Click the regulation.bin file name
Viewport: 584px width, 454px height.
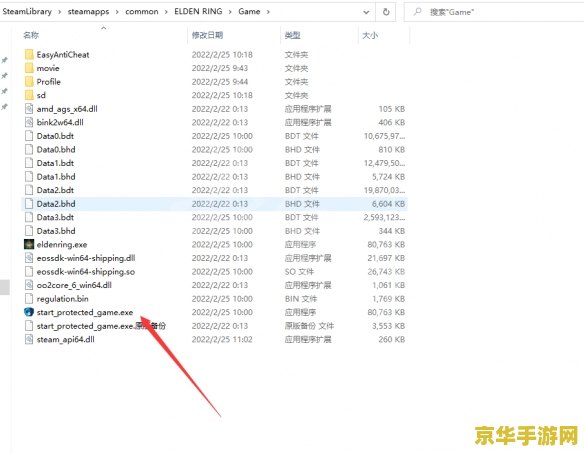[63, 299]
